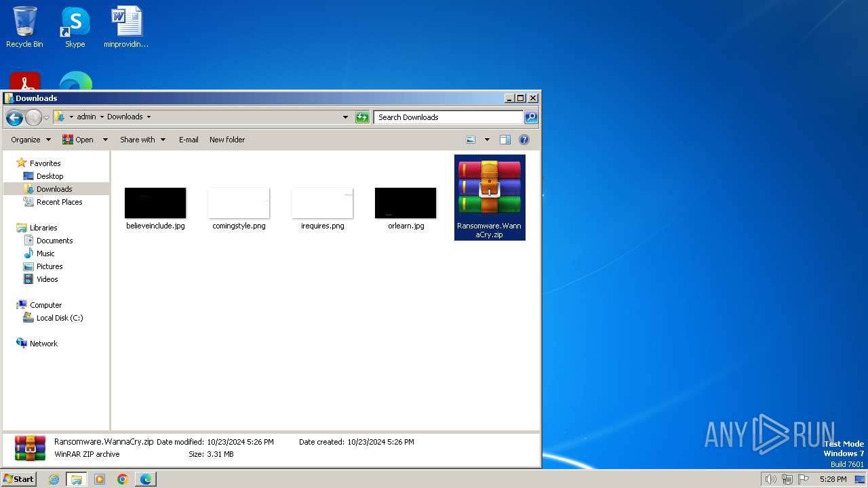The image size is (868, 488).
Task: Click the search magnifier icon
Action: [x=531, y=117]
